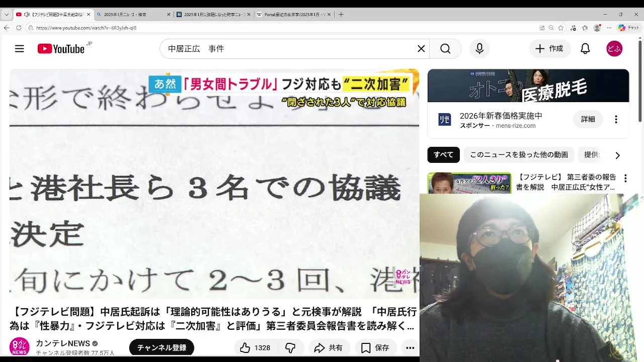The height and width of the screenshot is (362, 644).
Task: Switch to the Portal:最近の出来事/2025年1月 Wikipedia tab
Action: click(x=293, y=15)
